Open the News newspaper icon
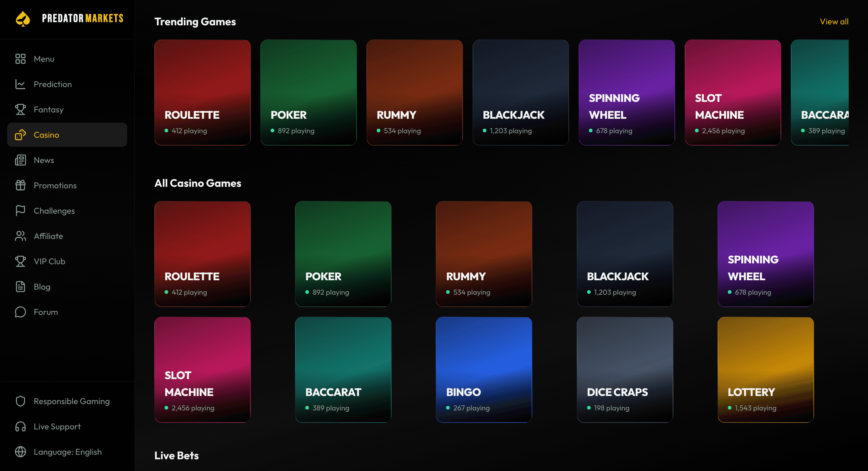The height and width of the screenshot is (471, 868). click(x=20, y=160)
